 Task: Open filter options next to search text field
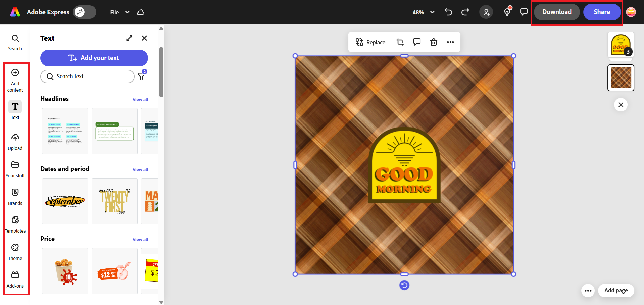(141, 77)
